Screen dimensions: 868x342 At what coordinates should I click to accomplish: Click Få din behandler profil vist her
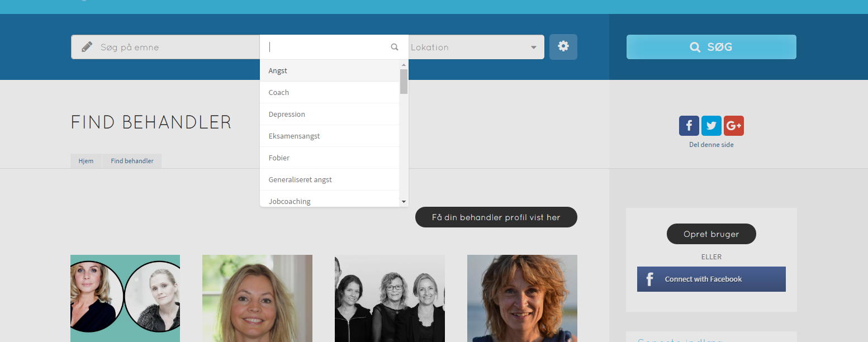click(x=496, y=217)
